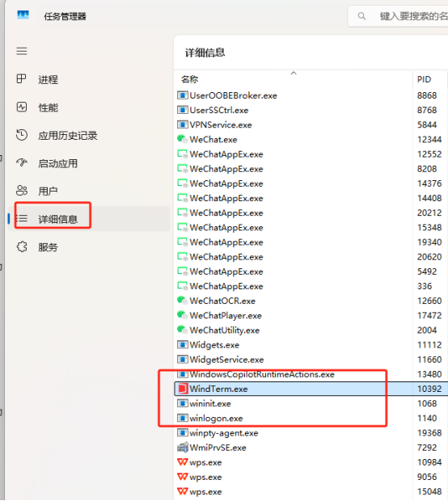Click the 启动应用 startup gauge icon
This screenshot has width=448, height=501.
click(21, 162)
